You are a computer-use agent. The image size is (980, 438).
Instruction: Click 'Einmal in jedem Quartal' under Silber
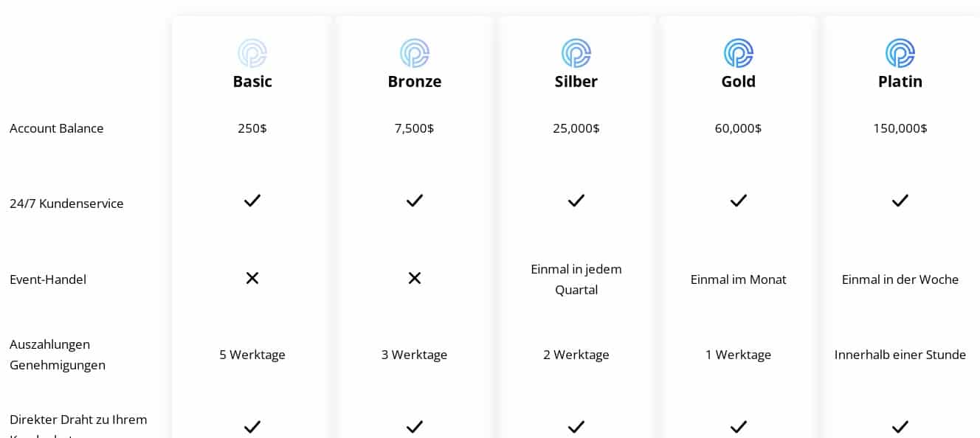tap(576, 279)
